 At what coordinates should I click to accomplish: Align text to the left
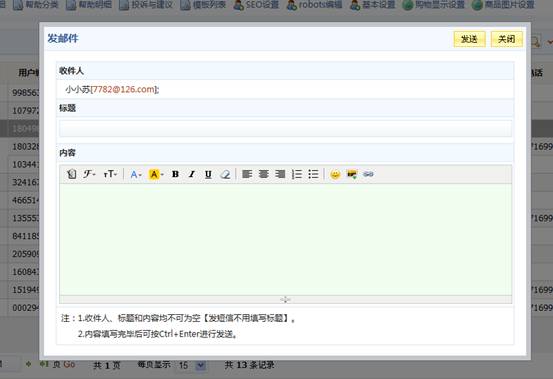(x=247, y=174)
